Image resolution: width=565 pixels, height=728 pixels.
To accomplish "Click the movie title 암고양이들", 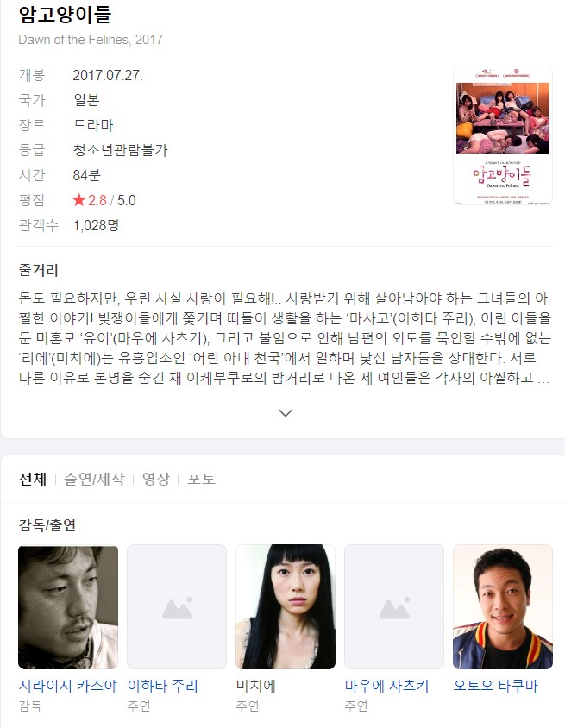I will 65,15.
